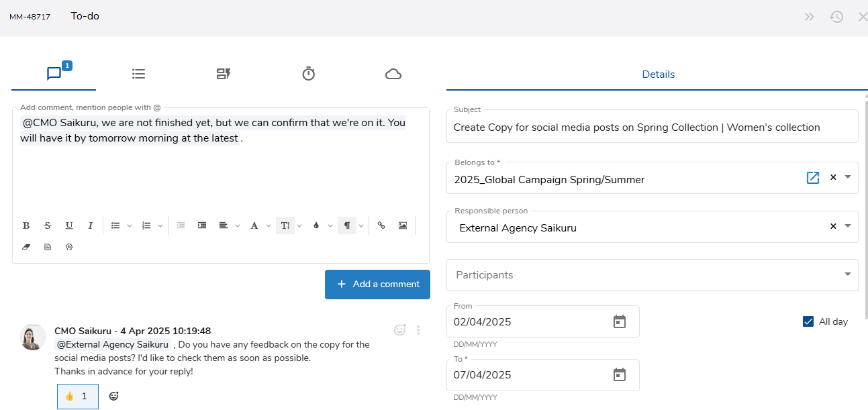Insert an ordered numbered list
Viewport: 868px width, 410px height.
[146, 225]
